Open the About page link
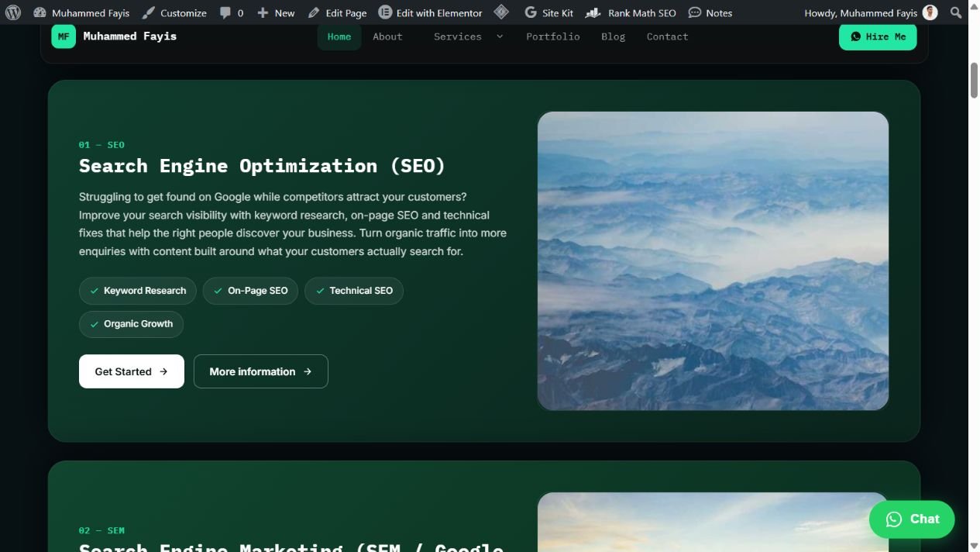 pyautogui.click(x=387, y=36)
